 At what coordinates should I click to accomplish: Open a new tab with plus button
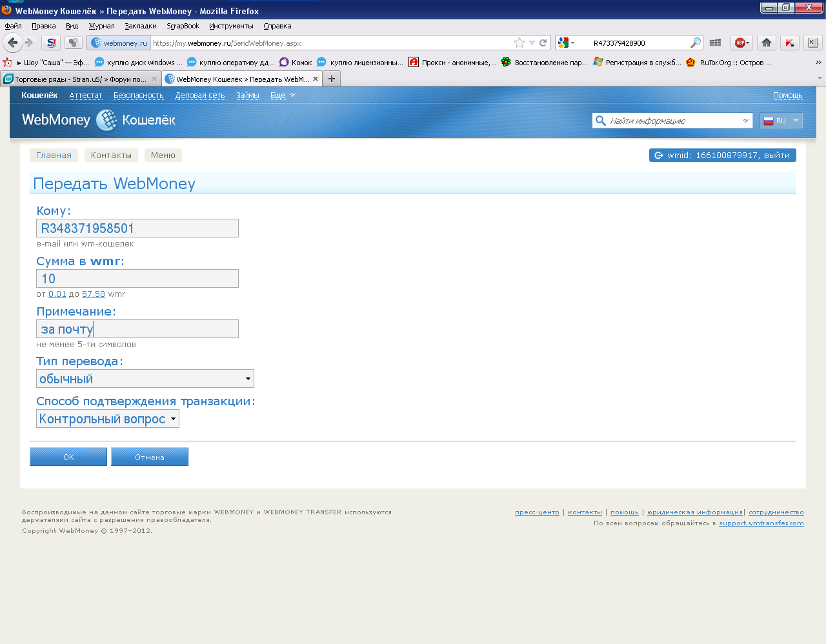(332, 79)
